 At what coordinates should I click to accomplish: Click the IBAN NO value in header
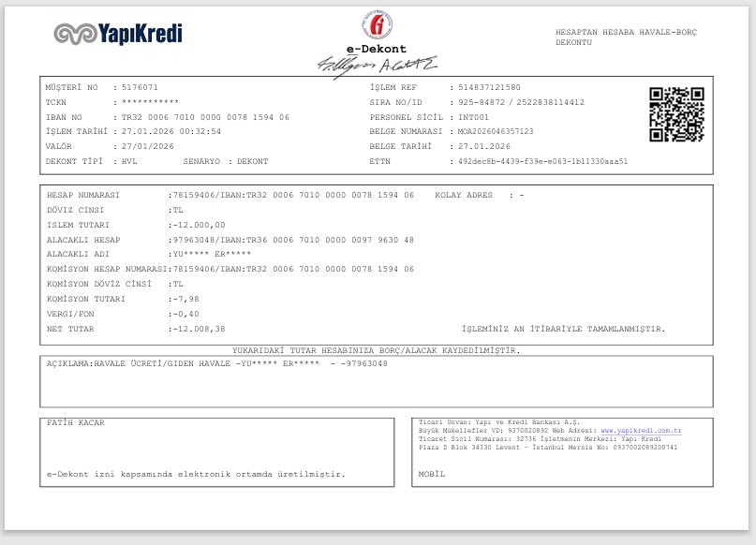click(x=205, y=117)
